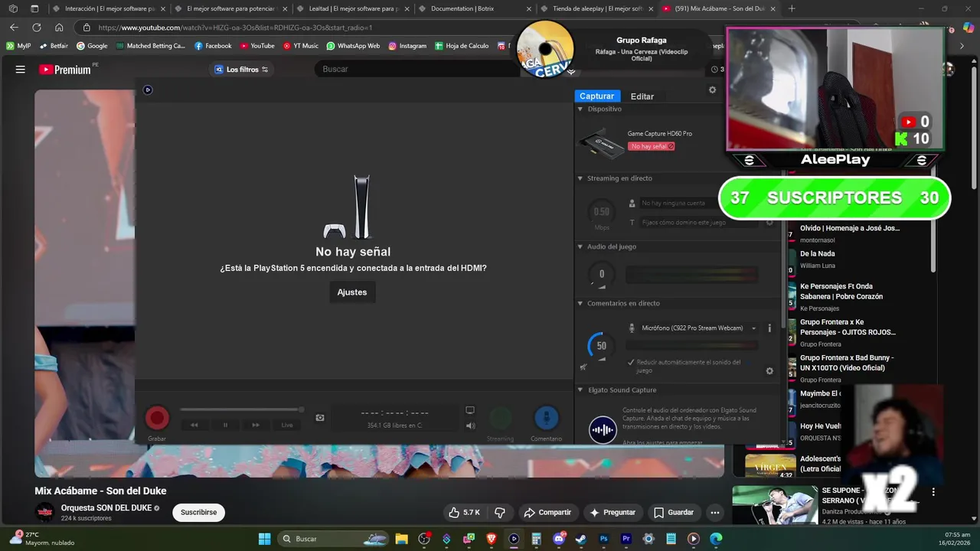Open Premiere Pro from the taskbar
980x551 pixels.
(x=626, y=539)
